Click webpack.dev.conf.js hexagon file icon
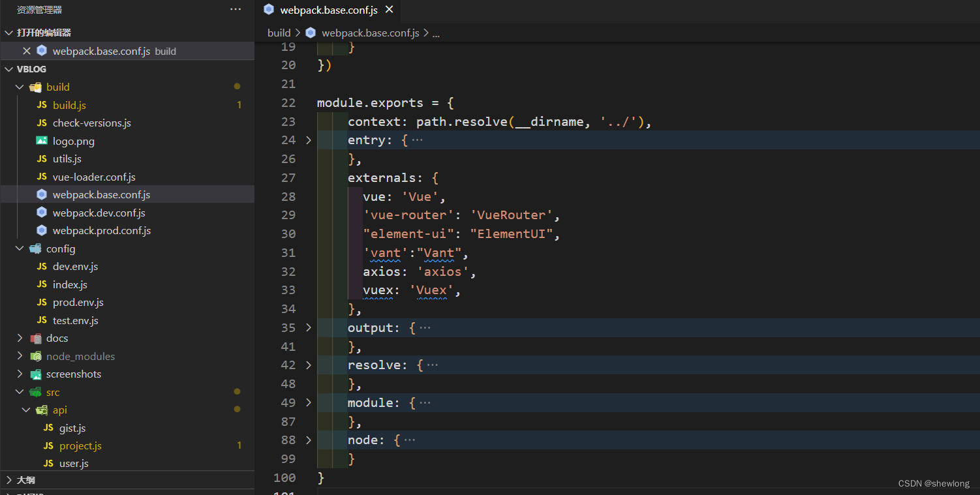The image size is (980, 495). click(x=42, y=213)
